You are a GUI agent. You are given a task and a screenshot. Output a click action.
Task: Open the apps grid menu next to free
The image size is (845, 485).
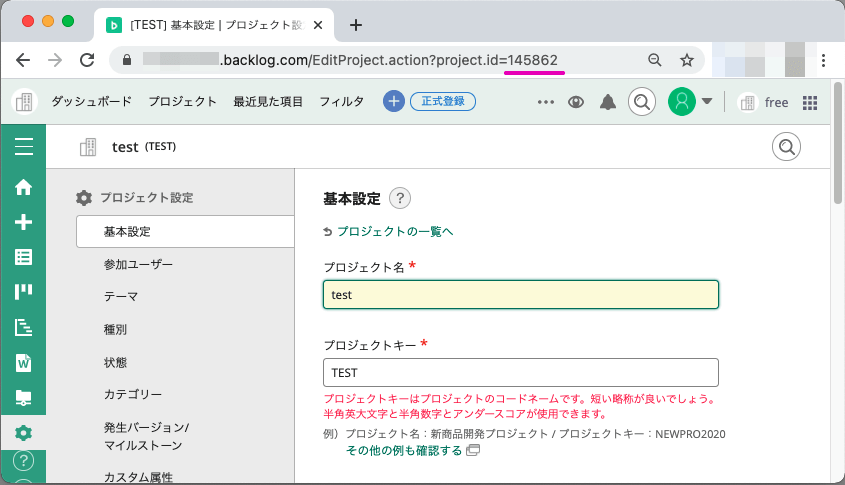tap(810, 101)
